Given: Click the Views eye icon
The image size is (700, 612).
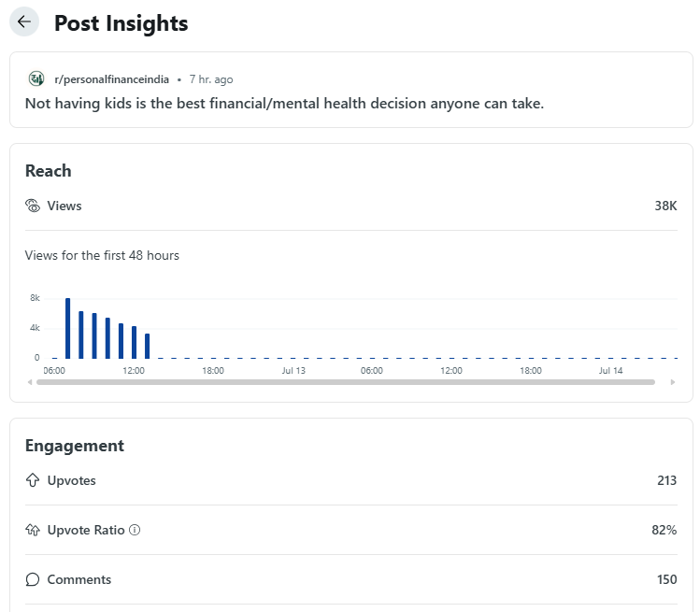Looking at the screenshot, I should 33,206.
